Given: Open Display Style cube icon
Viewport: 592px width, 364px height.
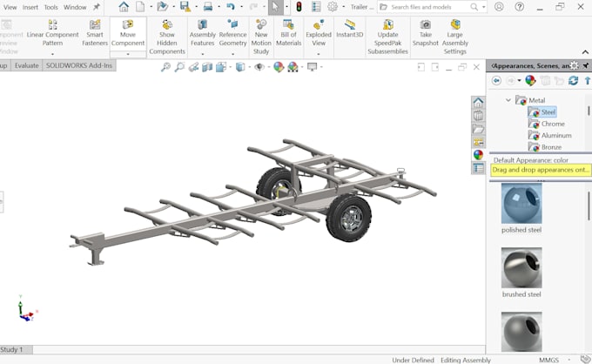Looking at the screenshot, I should pyautogui.click(x=239, y=67).
